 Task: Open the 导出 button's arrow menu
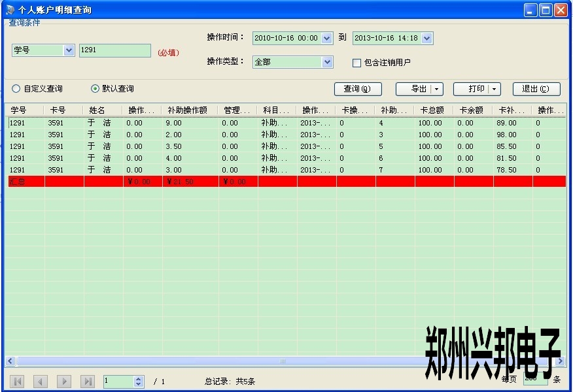click(437, 89)
